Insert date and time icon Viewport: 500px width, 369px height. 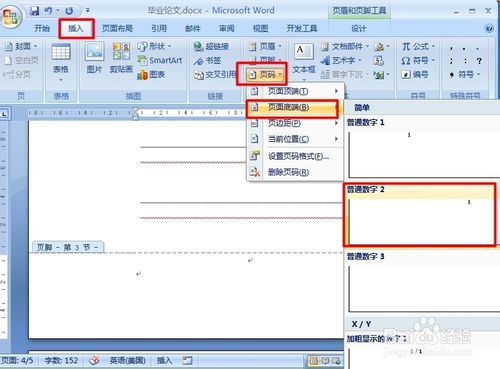coord(378,60)
